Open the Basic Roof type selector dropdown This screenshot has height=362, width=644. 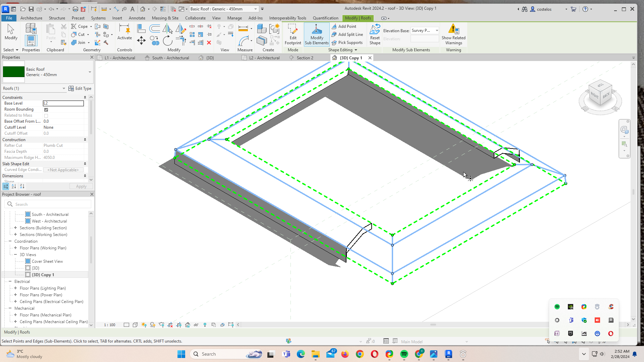(x=256, y=9)
